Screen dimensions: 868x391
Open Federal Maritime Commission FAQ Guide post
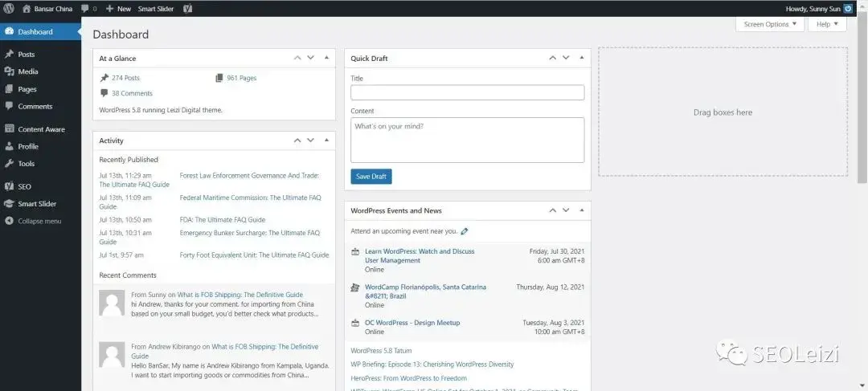pos(250,198)
